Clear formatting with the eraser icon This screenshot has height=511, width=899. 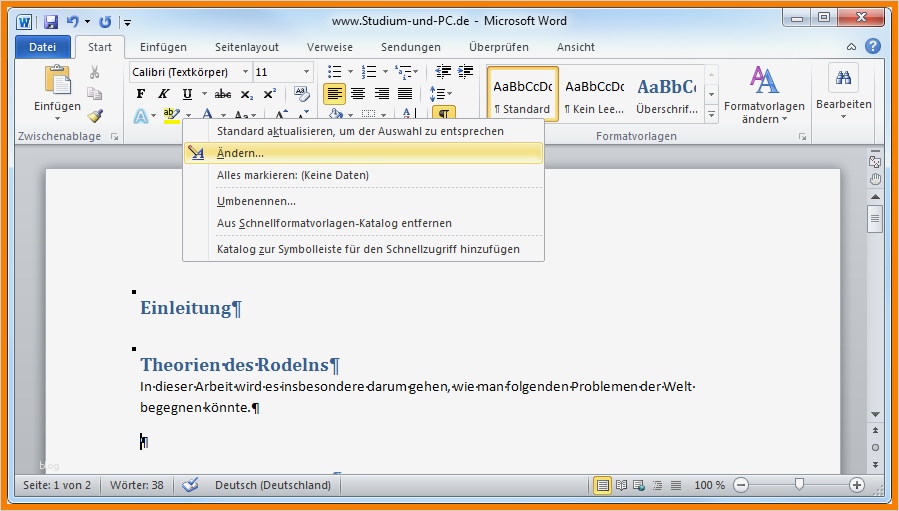pyautogui.click(x=302, y=93)
